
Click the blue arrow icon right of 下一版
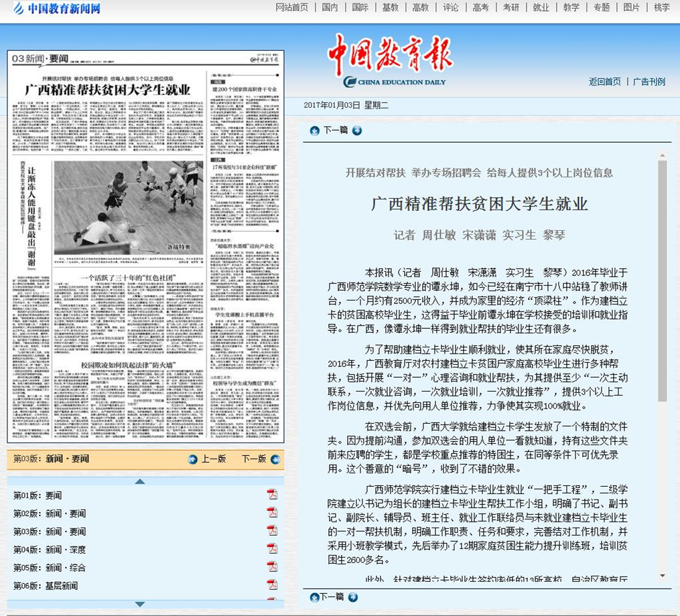(x=275, y=459)
